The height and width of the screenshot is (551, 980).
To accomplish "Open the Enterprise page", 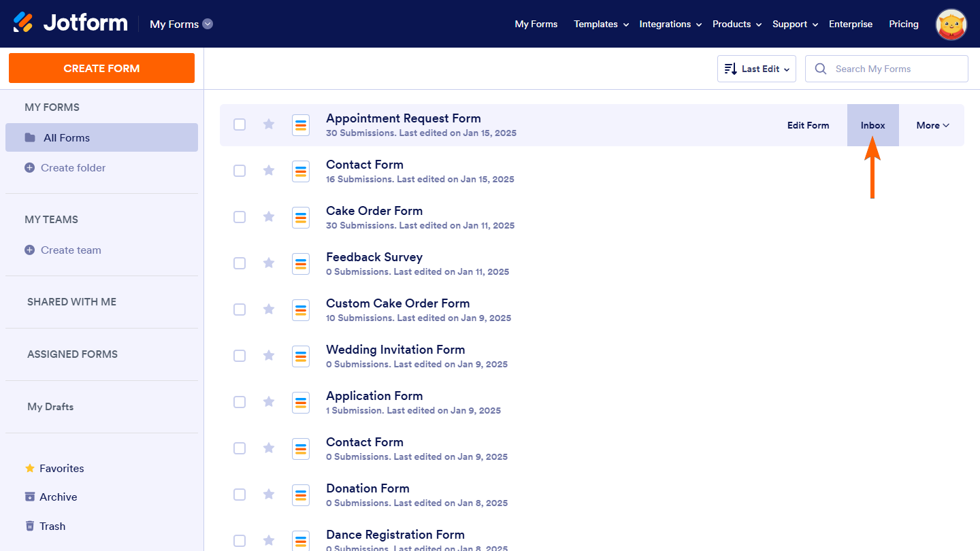I will pos(851,24).
